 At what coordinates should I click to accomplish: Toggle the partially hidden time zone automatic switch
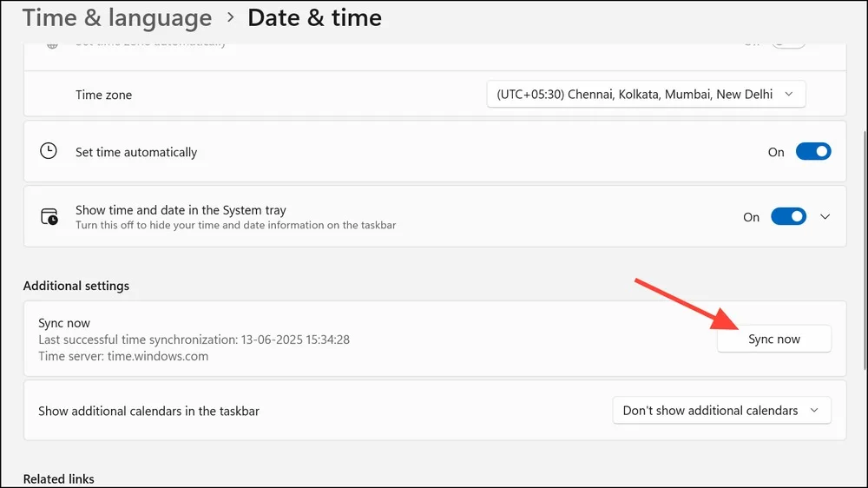click(788, 45)
